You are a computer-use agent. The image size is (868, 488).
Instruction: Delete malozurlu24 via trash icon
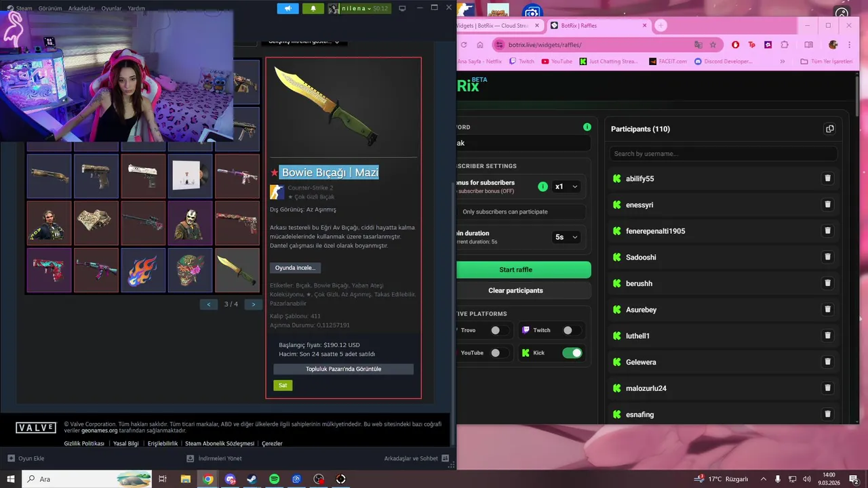click(x=827, y=388)
